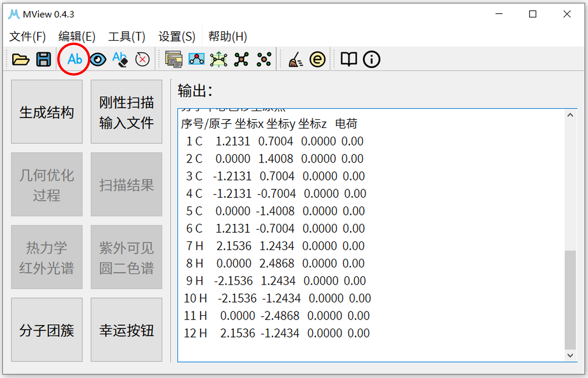Click the 分子团簇 button
Screen dimensions: 588x378
(46, 329)
